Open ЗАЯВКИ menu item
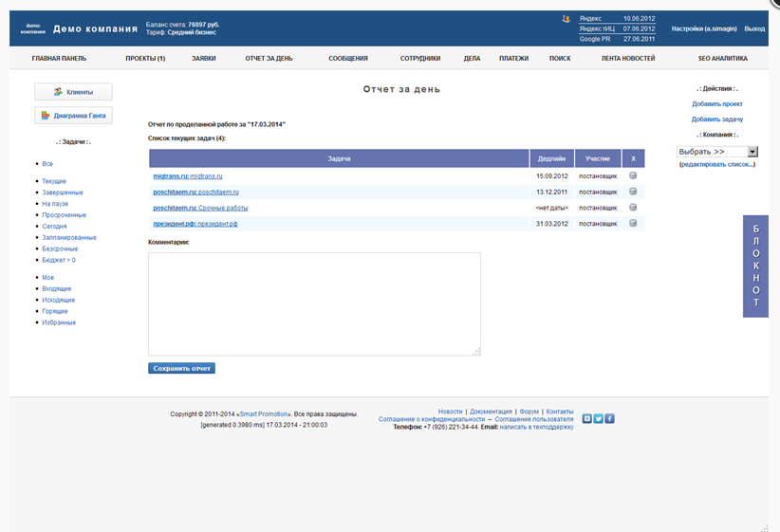 click(204, 59)
